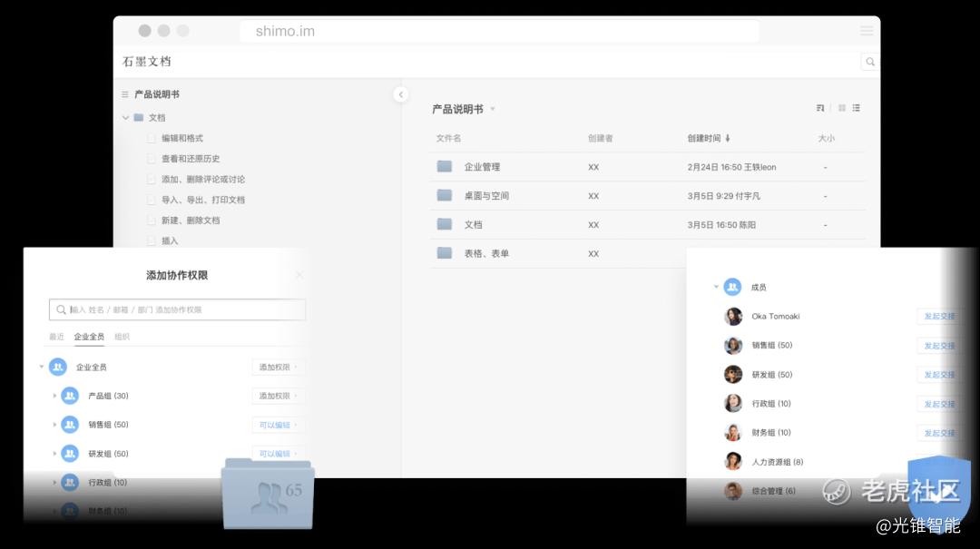The width and height of the screenshot is (980, 549).
Task: Click the 桌面与空间 folder icon
Action: [x=445, y=195]
